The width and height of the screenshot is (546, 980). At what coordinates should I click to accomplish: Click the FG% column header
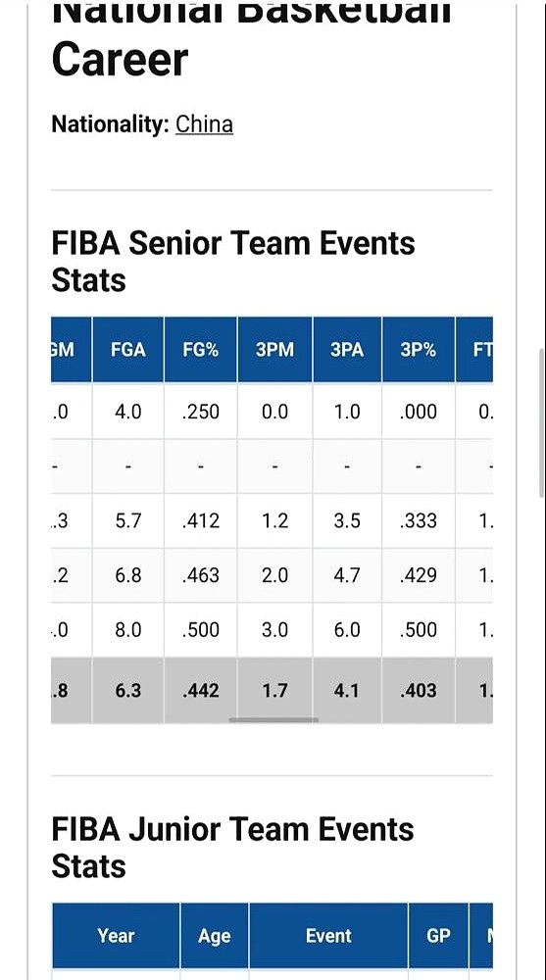click(x=201, y=350)
